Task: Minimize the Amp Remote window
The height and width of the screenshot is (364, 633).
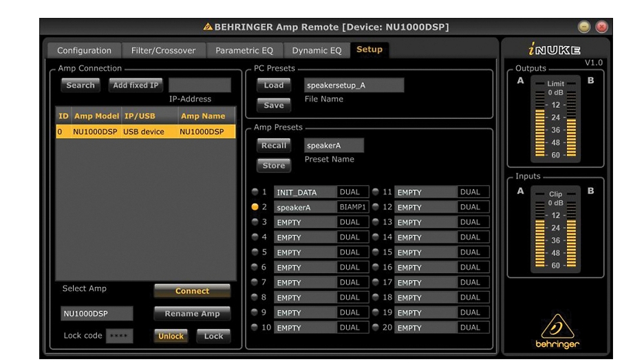Action: click(x=583, y=27)
